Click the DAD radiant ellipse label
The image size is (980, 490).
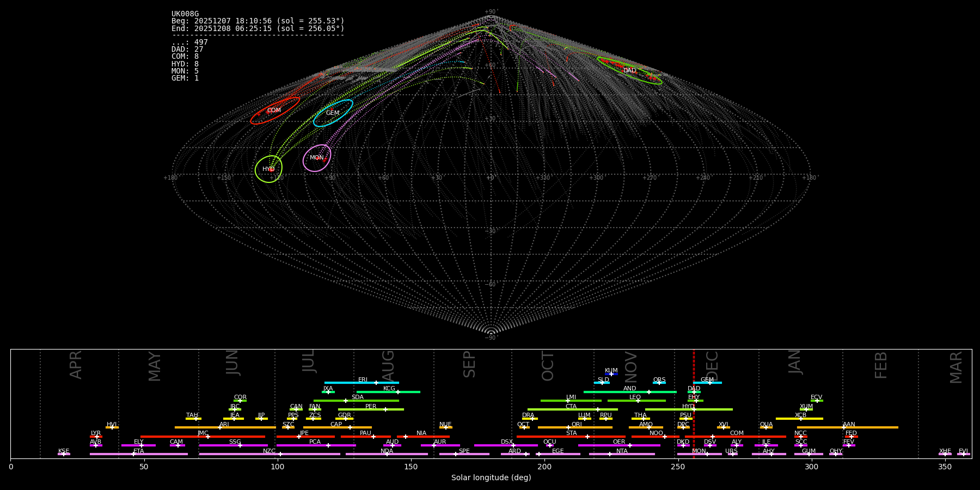point(629,71)
